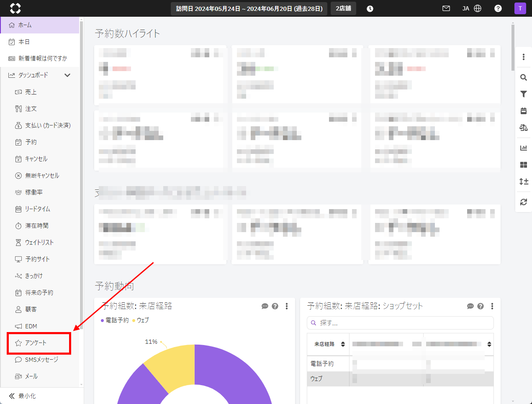Open the 2店舗 store selector
The image size is (532, 404).
pos(343,8)
